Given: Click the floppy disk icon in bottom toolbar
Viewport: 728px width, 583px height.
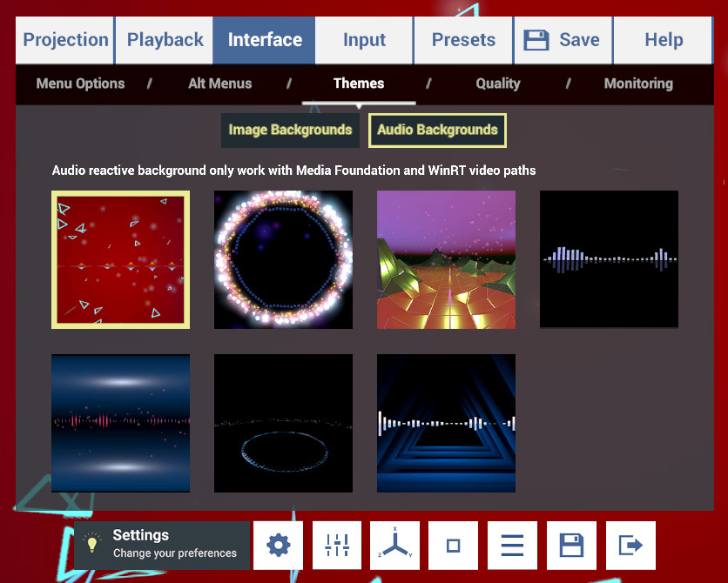Looking at the screenshot, I should (571, 545).
